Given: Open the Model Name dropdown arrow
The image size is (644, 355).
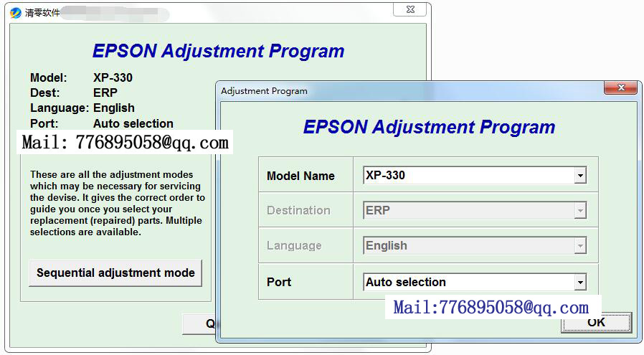Looking at the screenshot, I should pos(580,176).
